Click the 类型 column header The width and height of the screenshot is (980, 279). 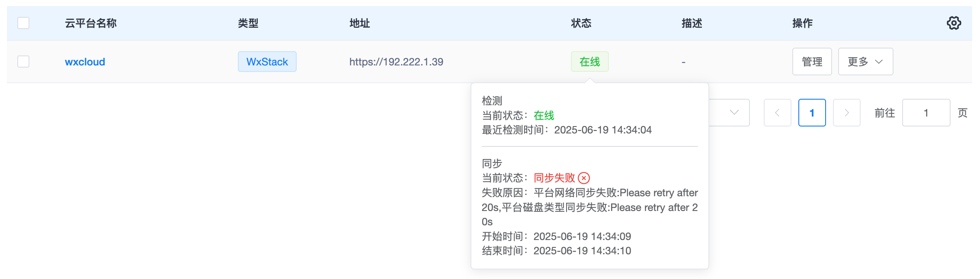[248, 23]
